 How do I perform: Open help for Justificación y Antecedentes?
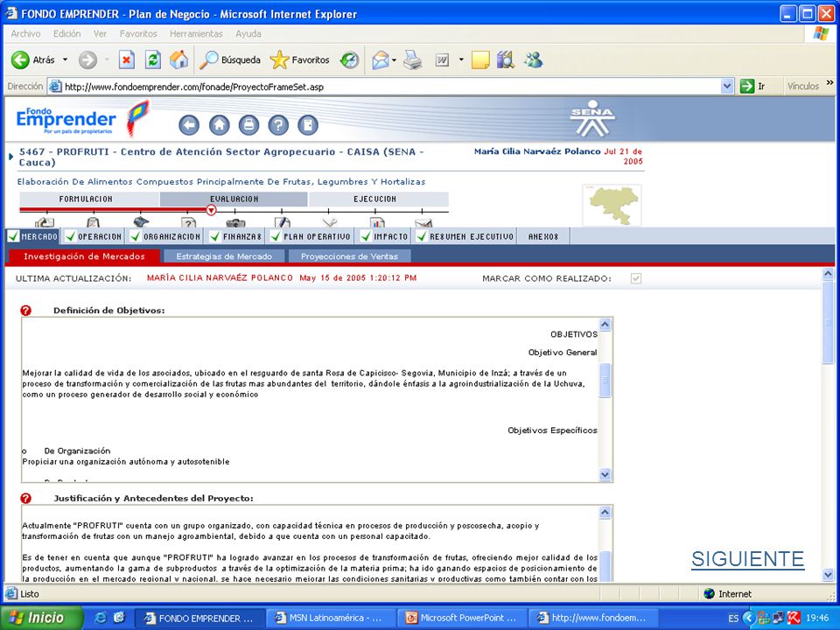[x=25, y=498]
